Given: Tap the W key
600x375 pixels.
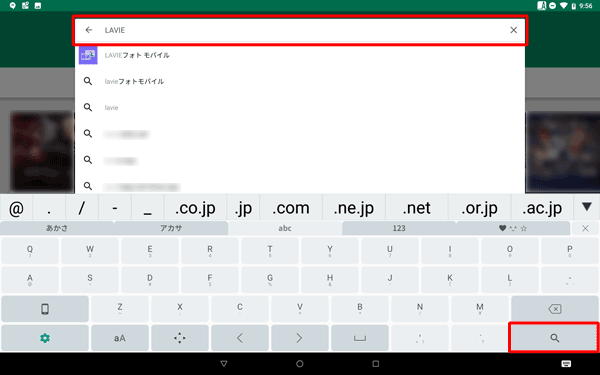Looking at the screenshot, I should click(x=90, y=251).
